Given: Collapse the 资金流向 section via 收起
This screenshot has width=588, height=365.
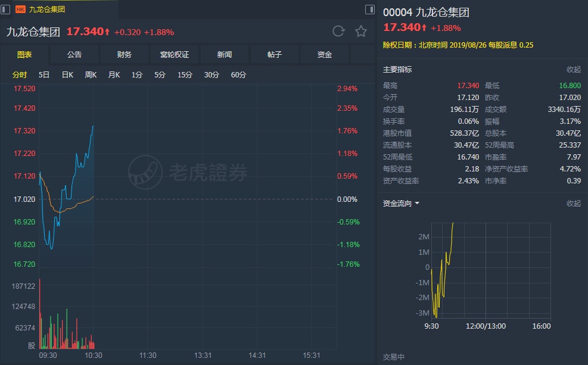Looking at the screenshot, I should 573,203.
